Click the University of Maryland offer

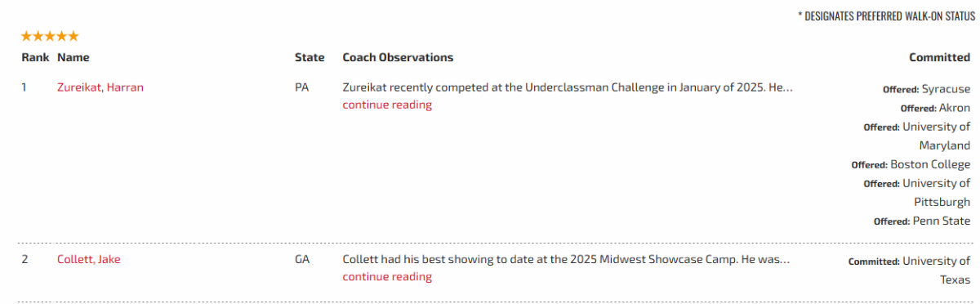click(916, 136)
